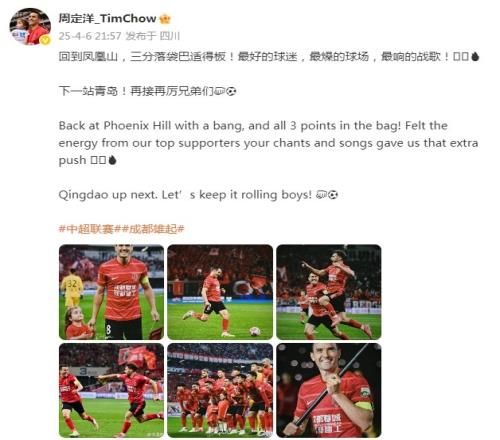Open the profile avatar of Tim Chow
The width and height of the screenshot is (500, 440).
point(30,27)
